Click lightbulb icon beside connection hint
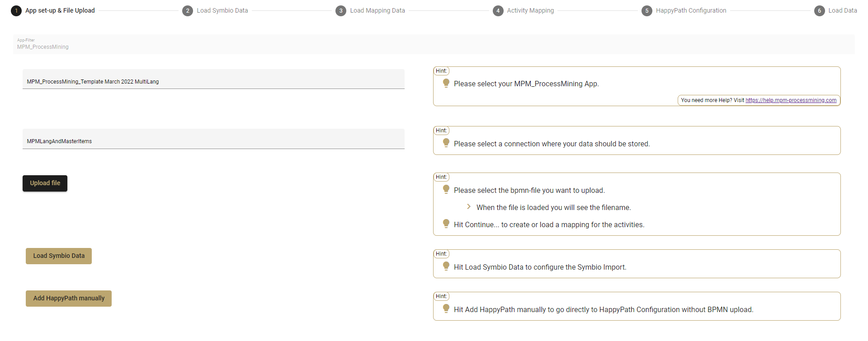This screenshot has height=341, width=868. coord(446,143)
